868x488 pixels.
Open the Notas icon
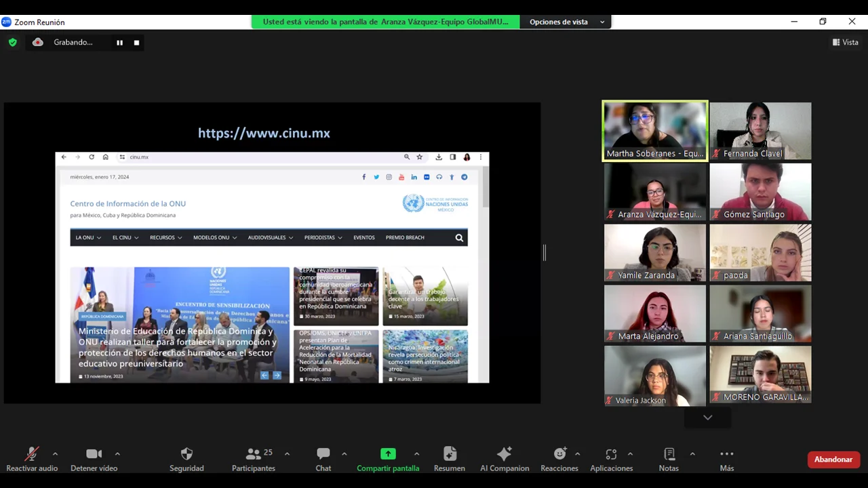click(669, 454)
